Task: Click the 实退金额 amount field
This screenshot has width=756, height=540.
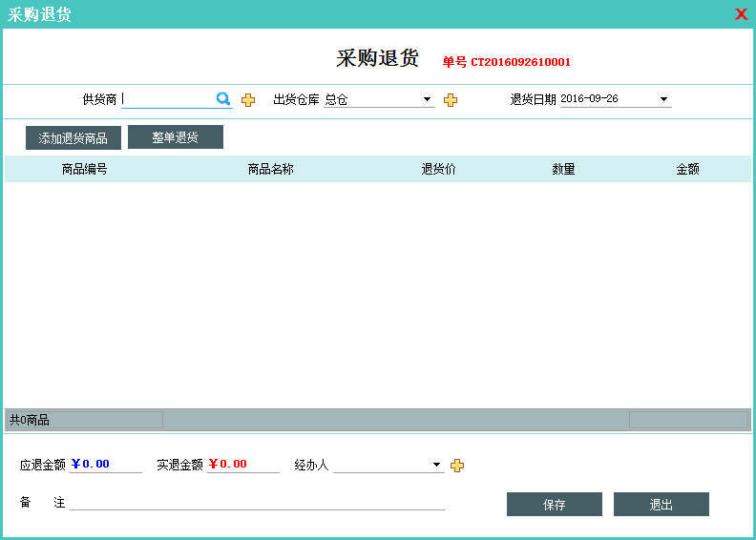Action: pyautogui.click(x=242, y=465)
